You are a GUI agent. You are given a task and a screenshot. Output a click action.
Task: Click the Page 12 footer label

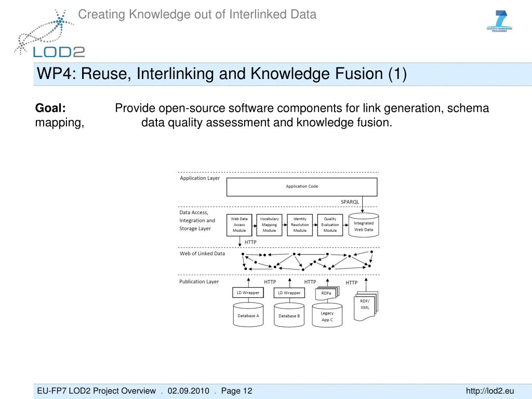click(x=237, y=391)
